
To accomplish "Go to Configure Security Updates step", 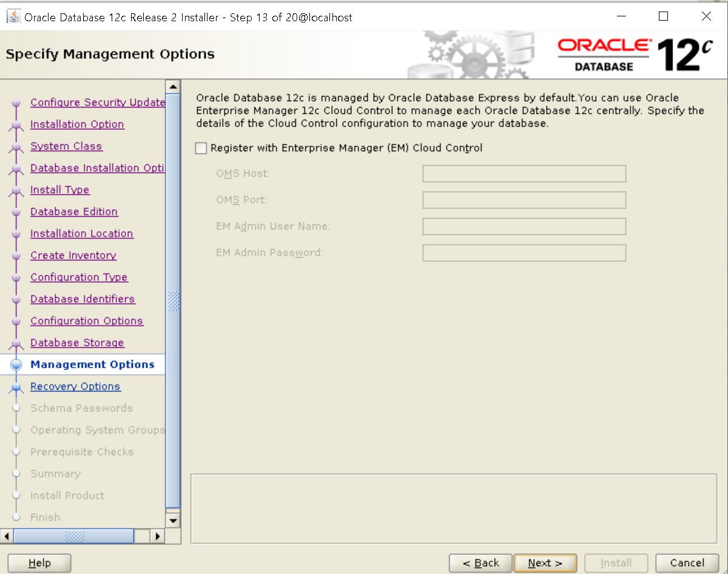I will tap(98, 103).
